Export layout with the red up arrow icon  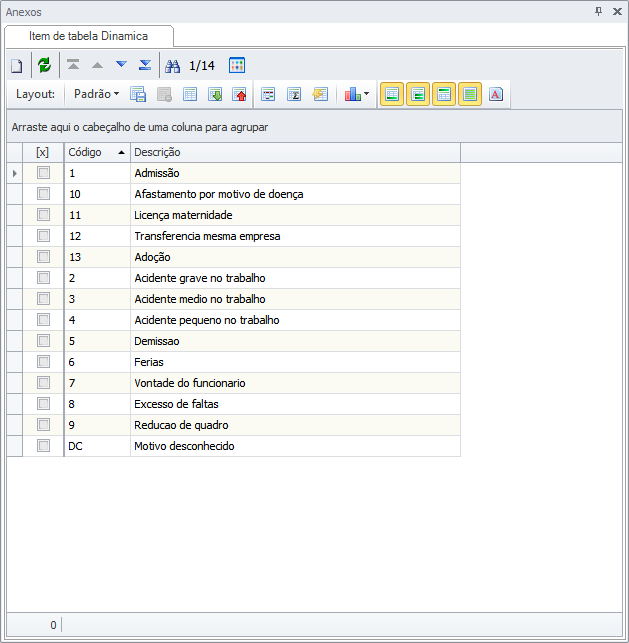tap(239, 94)
